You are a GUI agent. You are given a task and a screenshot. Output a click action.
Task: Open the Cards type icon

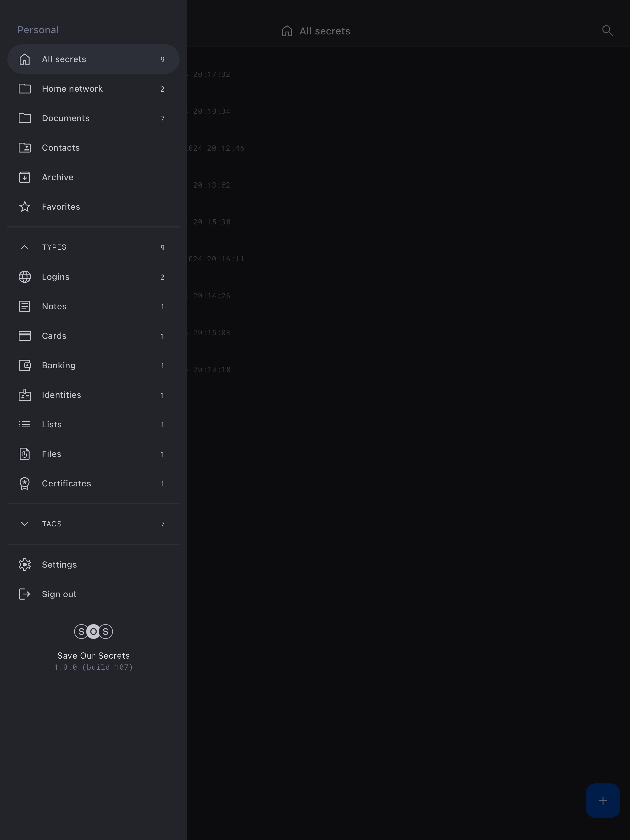pos(25,336)
